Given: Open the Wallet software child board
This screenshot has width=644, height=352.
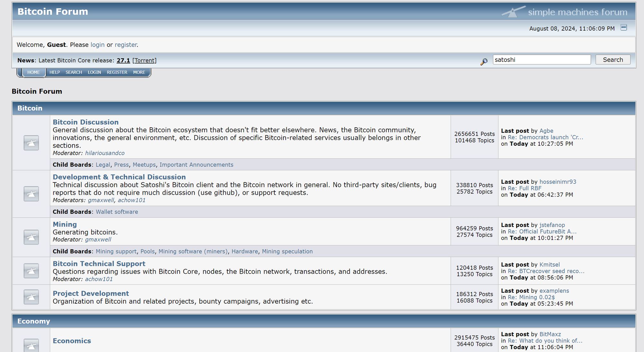Looking at the screenshot, I should pos(117,212).
